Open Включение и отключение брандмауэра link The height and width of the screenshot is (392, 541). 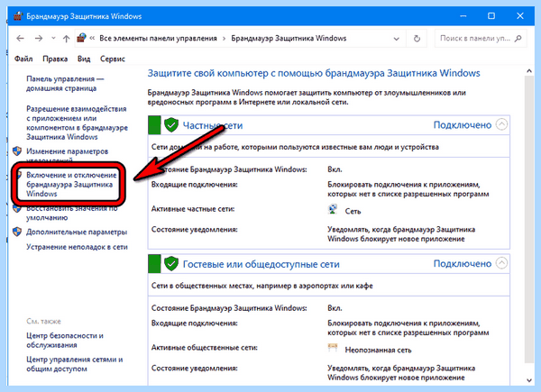pyautogui.click(x=71, y=184)
